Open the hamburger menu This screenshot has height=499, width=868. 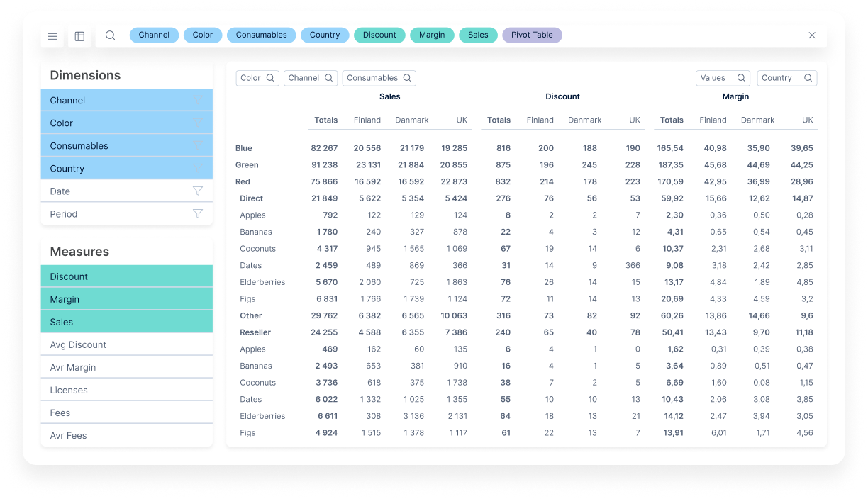pos(52,35)
